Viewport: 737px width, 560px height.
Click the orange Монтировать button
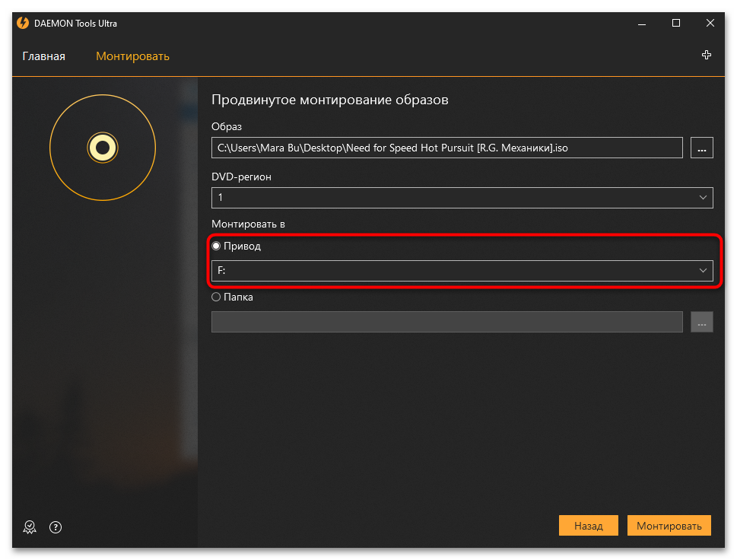[669, 526]
